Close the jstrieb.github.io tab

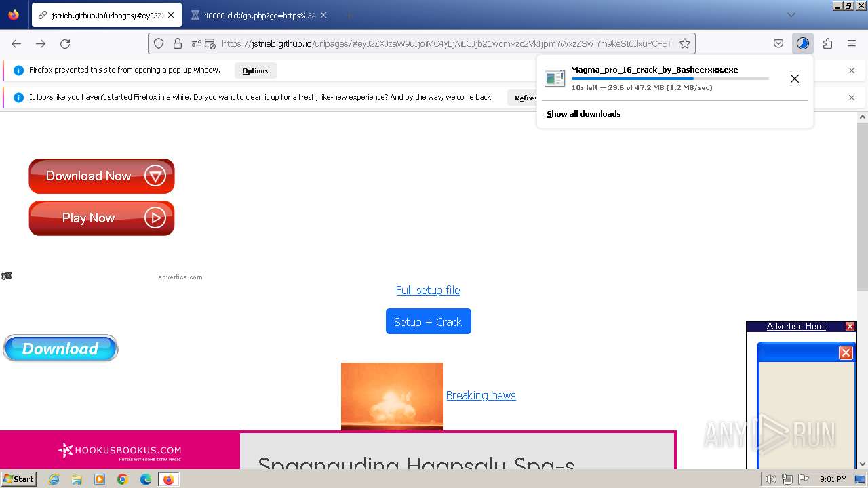(170, 15)
